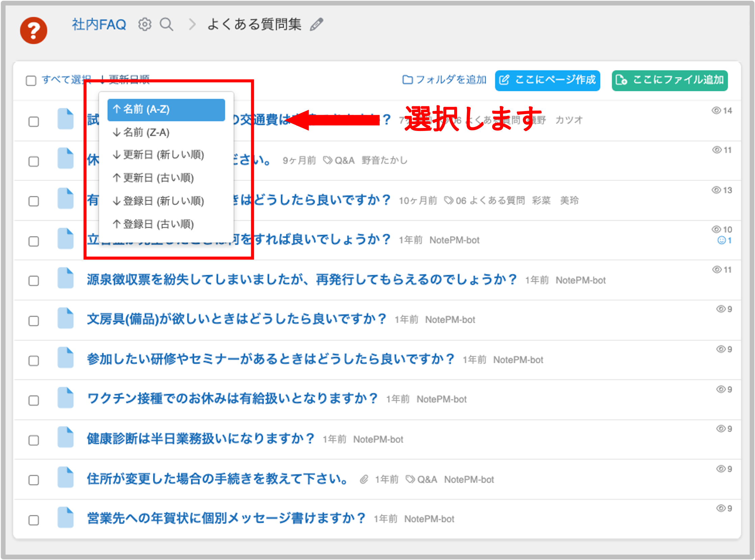The image size is (755, 560).
Task: Select ↓更新日 (新しい順) sort option
Action: (x=158, y=155)
